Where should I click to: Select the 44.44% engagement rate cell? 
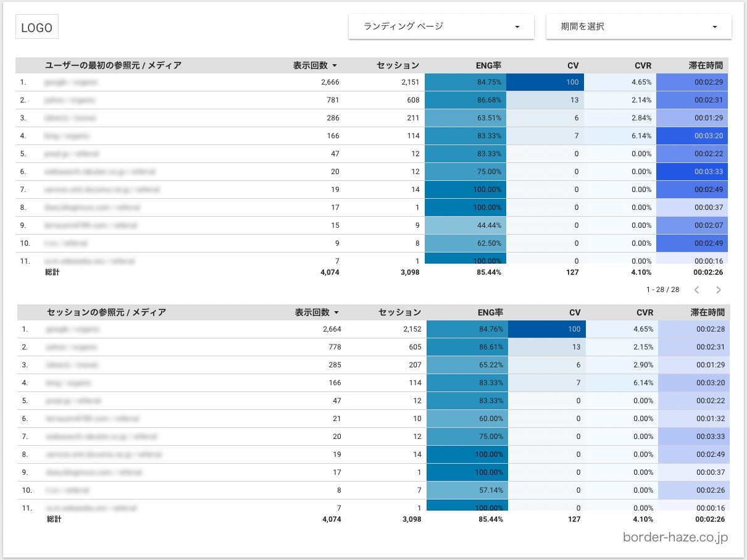[465, 225]
